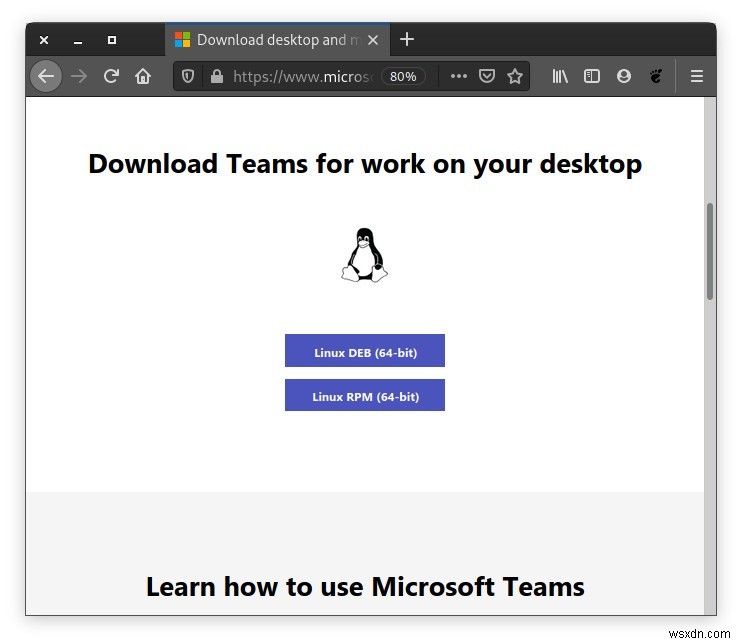The height and width of the screenshot is (644, 742).
Task: Click the GNOME footprint extension icon
Action: pos(656,76)
